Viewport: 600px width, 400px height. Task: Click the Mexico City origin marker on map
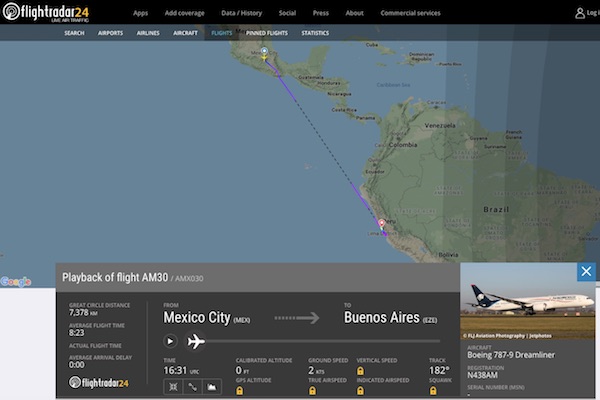pos(264,50)
